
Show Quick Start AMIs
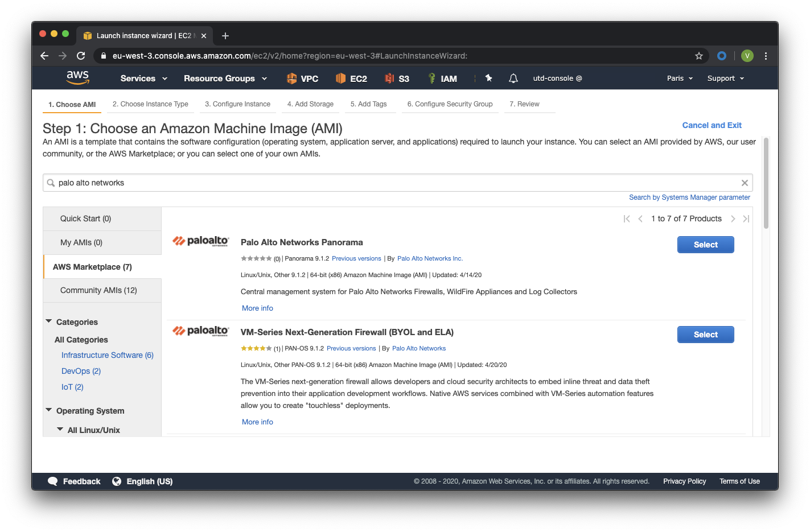tap(102, 219)
